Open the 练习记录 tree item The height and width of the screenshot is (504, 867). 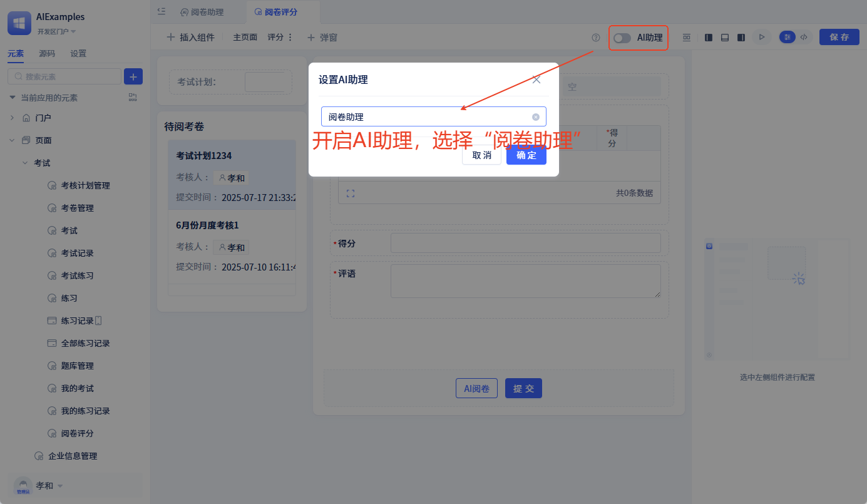[x=77, y=321]
